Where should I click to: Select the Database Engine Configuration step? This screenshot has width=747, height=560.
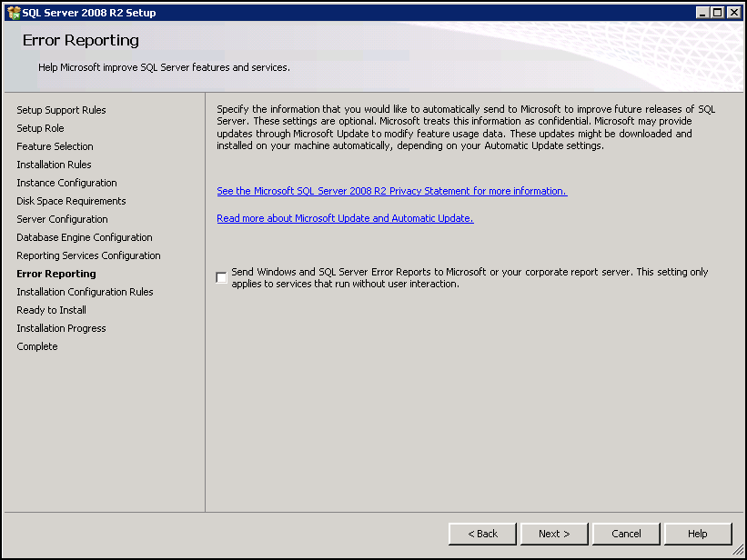[x=85, y=237]
